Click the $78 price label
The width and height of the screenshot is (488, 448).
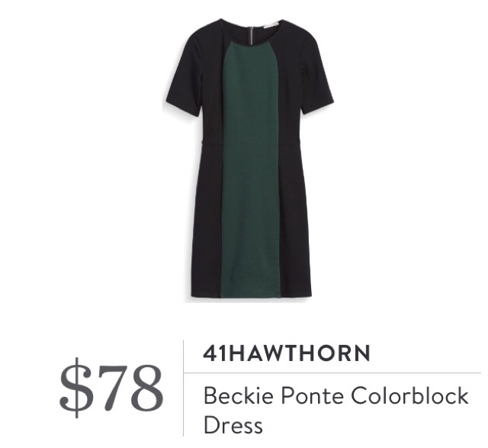(111, 388)
